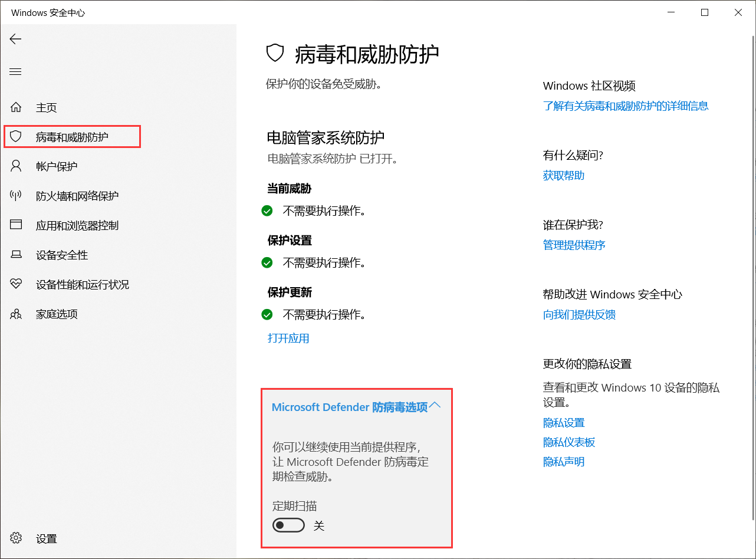Select 应用和浏览器控制 in the sidebar

point(77,225)
